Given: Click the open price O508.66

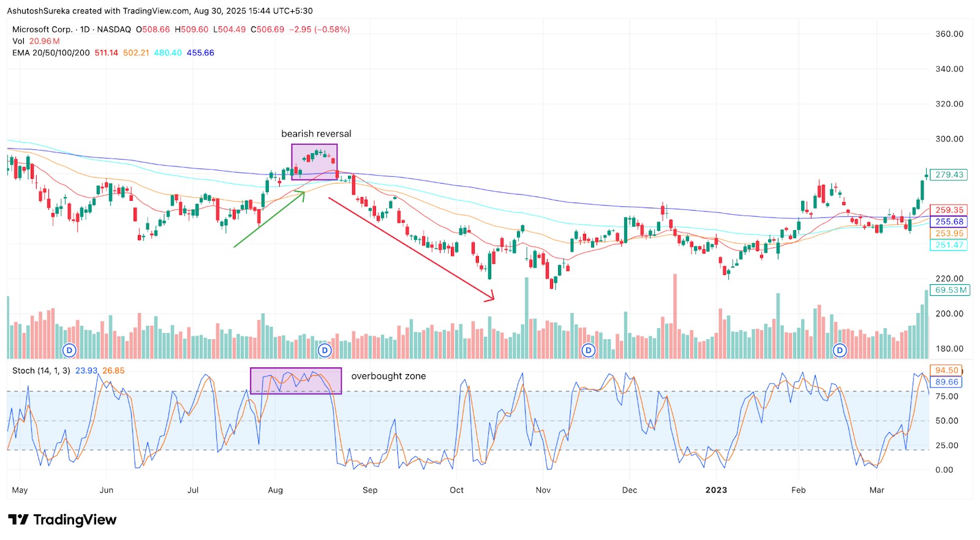Looking at the screenshot, I should [153, 29].
